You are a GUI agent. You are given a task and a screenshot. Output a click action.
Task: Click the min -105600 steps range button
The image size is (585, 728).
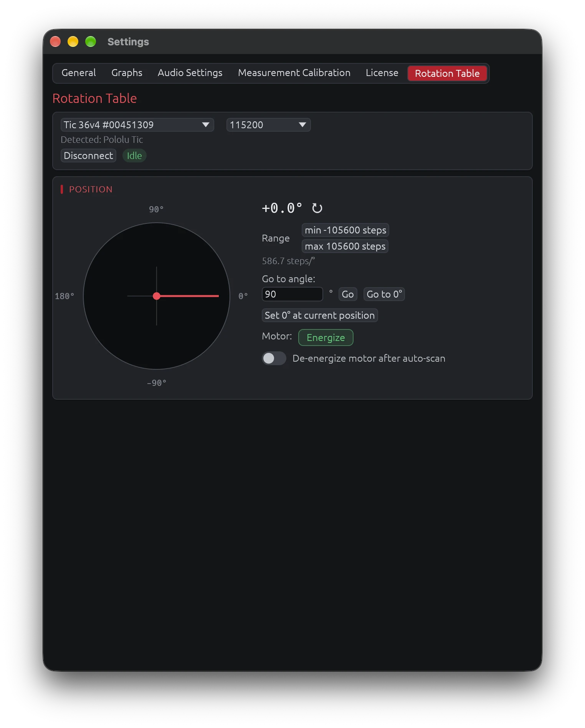[345, 230]
